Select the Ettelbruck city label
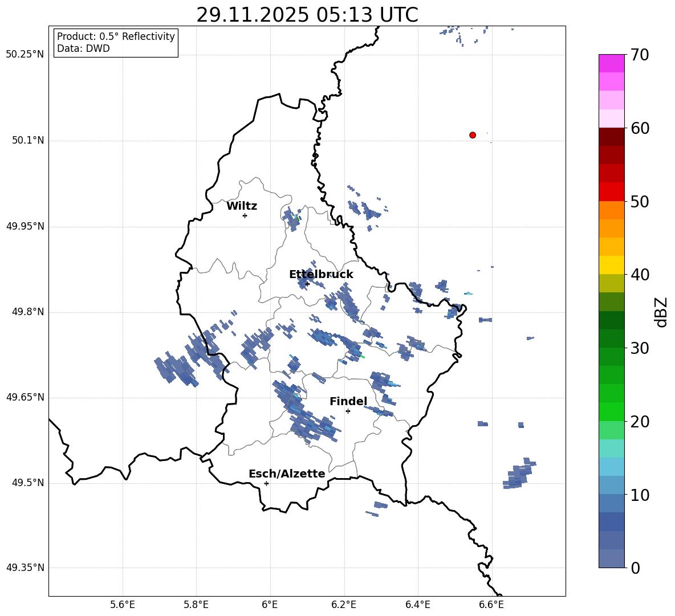Image resolution: width=675 pixels, height=616 pixels. pos(321,275)
